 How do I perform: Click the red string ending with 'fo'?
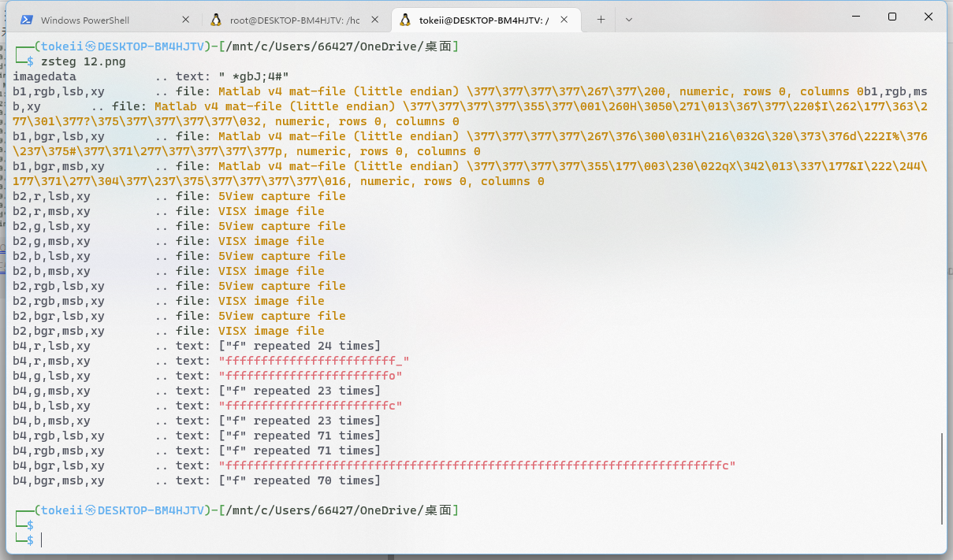click(311, 376)
